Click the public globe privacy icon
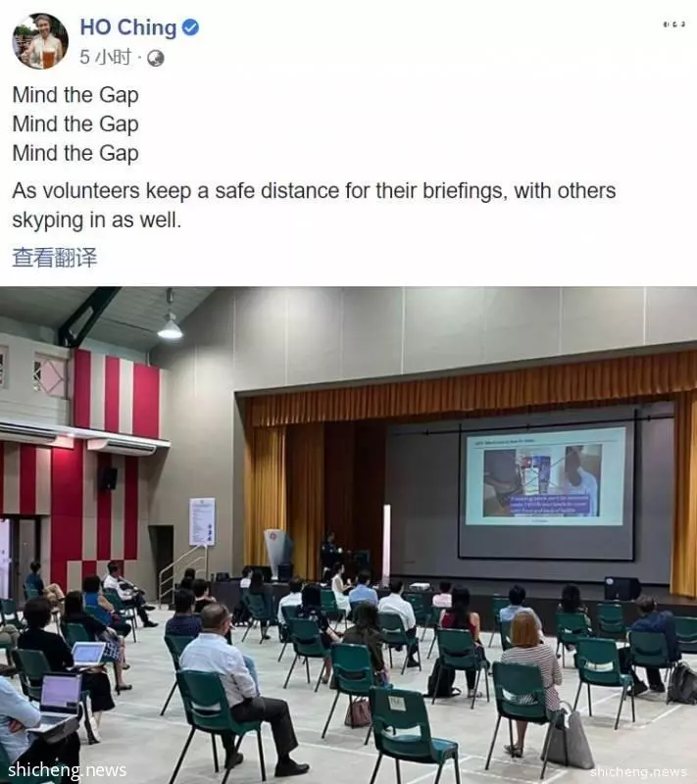Screen dimensions: 697x784 click(x=156, y=59)
